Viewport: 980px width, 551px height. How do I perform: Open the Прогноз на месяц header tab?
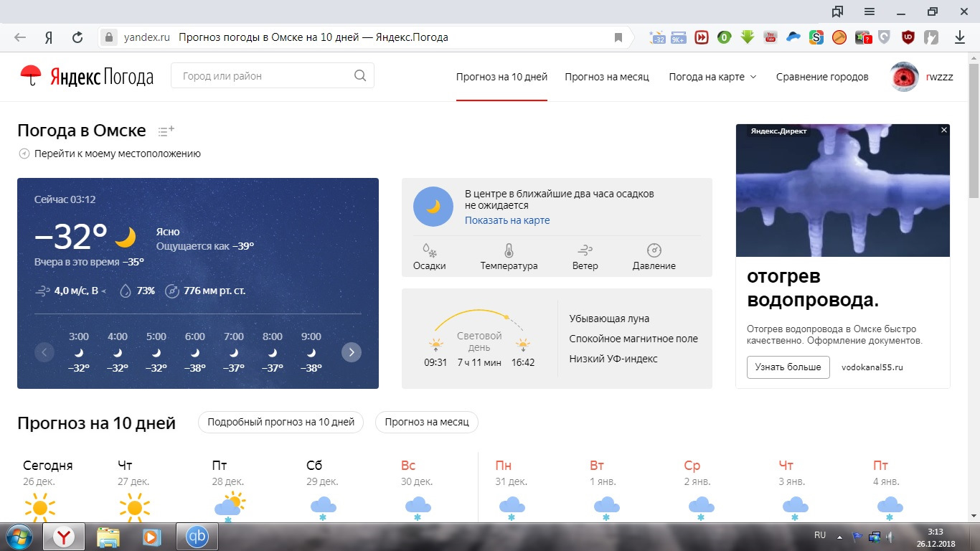coord(607,77)
